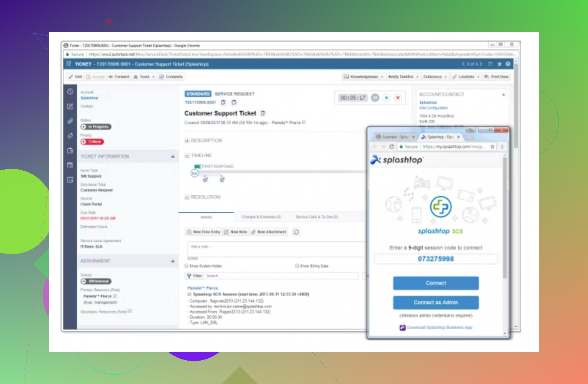Image resolution: width=588 pixels, height=384 pixels.
Task: Switch to Charges & Expenses tab
Action: pos(261,217)
